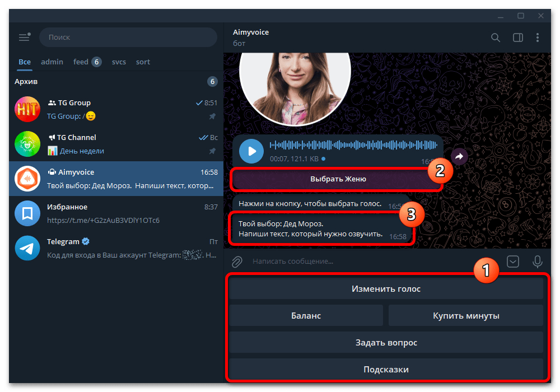Click the Архив unread counter 6

pos(212,81)
